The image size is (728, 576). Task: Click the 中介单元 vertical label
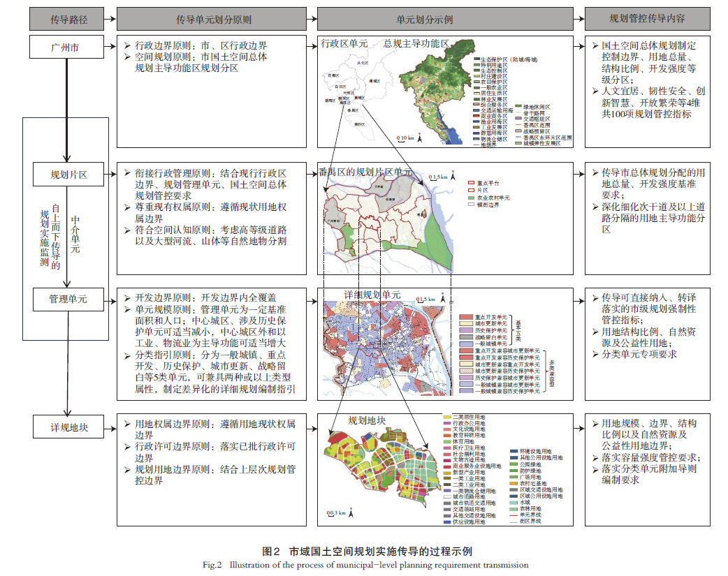click(x=75, y=234)
